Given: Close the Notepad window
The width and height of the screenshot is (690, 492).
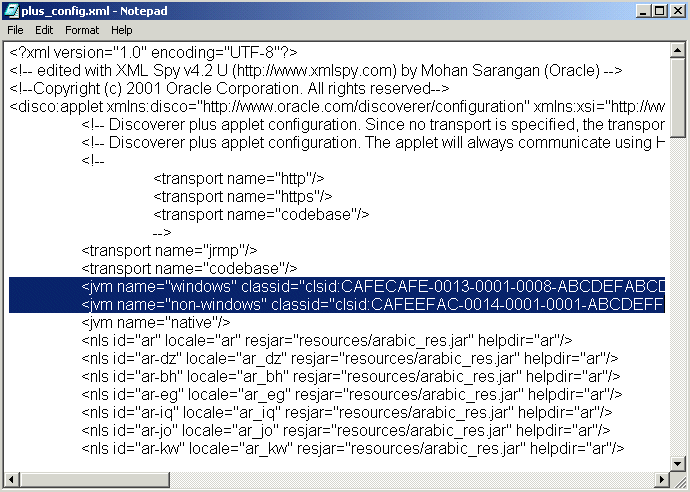Looking at the screenshot, I should 678,11.
